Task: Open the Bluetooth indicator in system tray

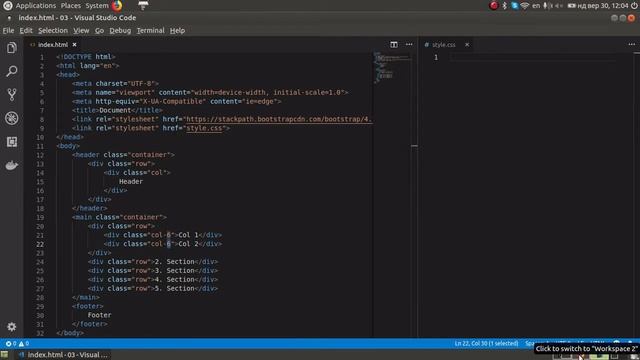Action: click(x=504, y=5)
